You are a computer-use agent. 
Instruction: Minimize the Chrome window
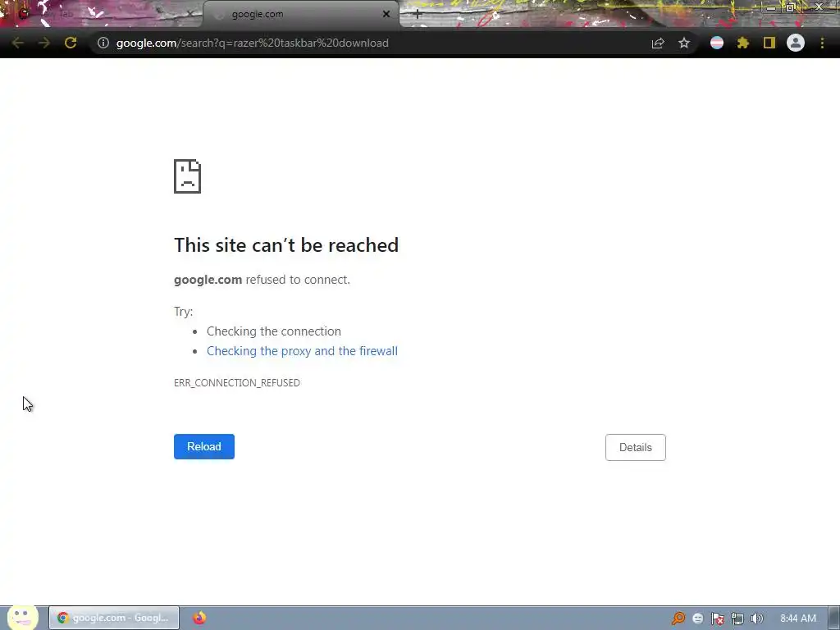(770, 7)
